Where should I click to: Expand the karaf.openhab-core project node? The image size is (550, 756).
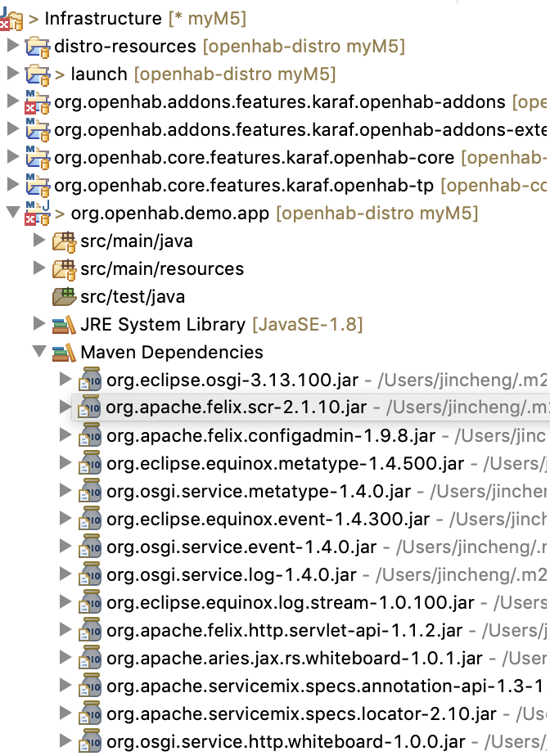(x=13, y=157)
